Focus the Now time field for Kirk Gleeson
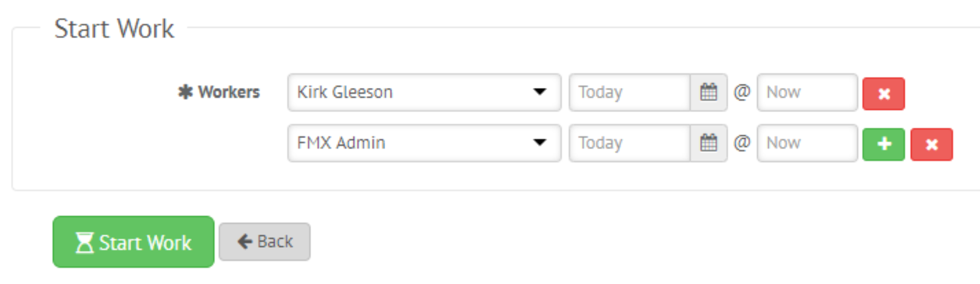 tap(807, 92)
